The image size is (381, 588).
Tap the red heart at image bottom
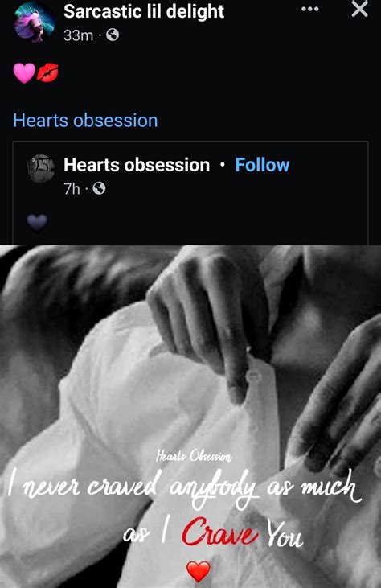199,572
